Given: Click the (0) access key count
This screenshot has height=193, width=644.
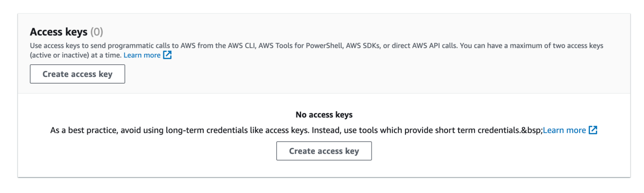Looking at the screenshot, I should click(97, 32).
